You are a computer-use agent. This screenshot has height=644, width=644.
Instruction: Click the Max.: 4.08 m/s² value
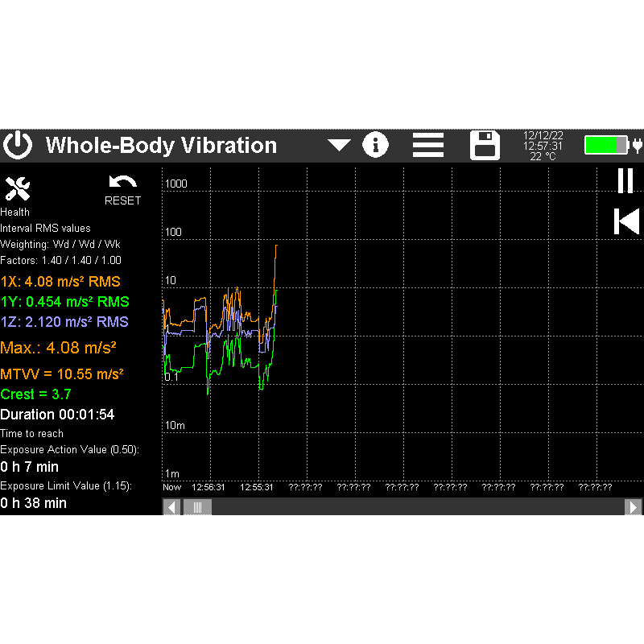(58, 348)
